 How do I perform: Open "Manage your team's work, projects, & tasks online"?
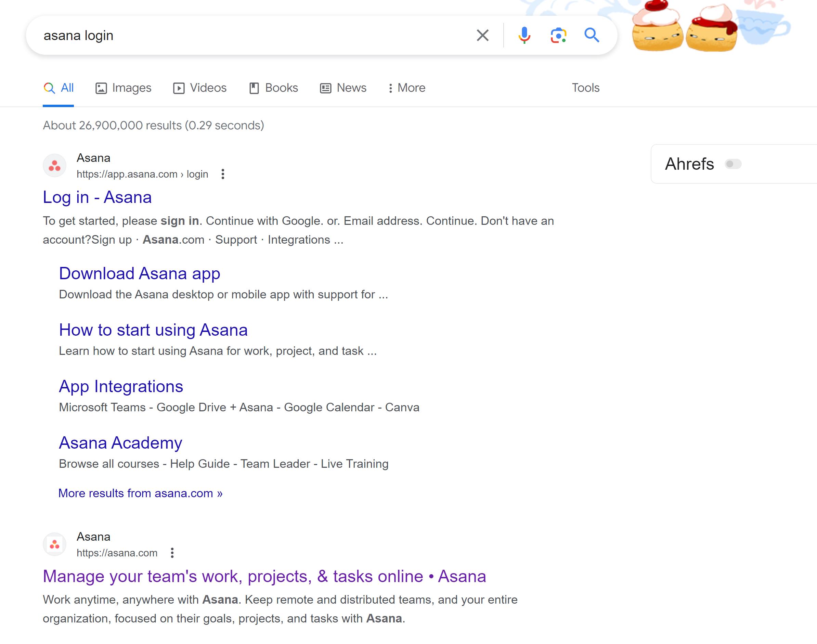[264, 576]
